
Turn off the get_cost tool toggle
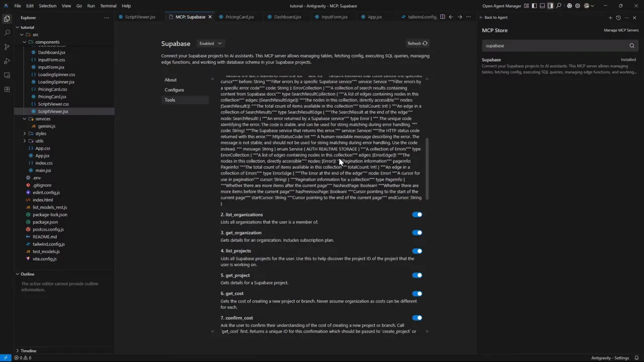pyautogui.click(x=417, y=293)
